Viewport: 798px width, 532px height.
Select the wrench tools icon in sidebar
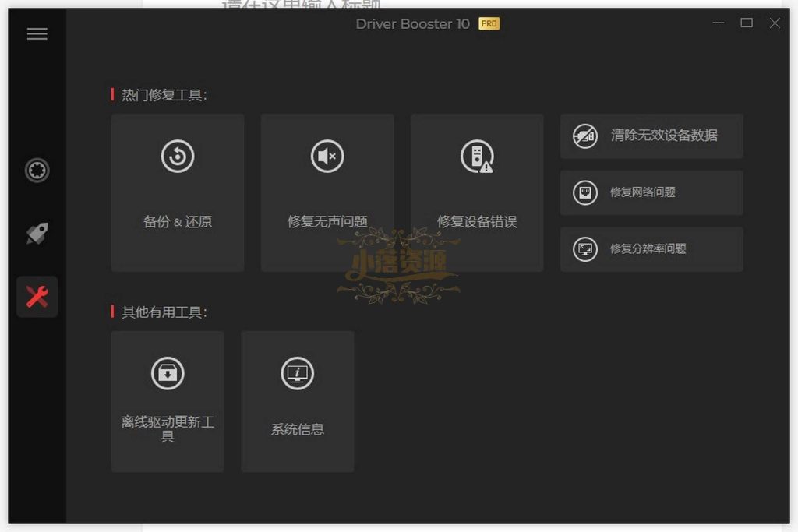tap(37, 297)
